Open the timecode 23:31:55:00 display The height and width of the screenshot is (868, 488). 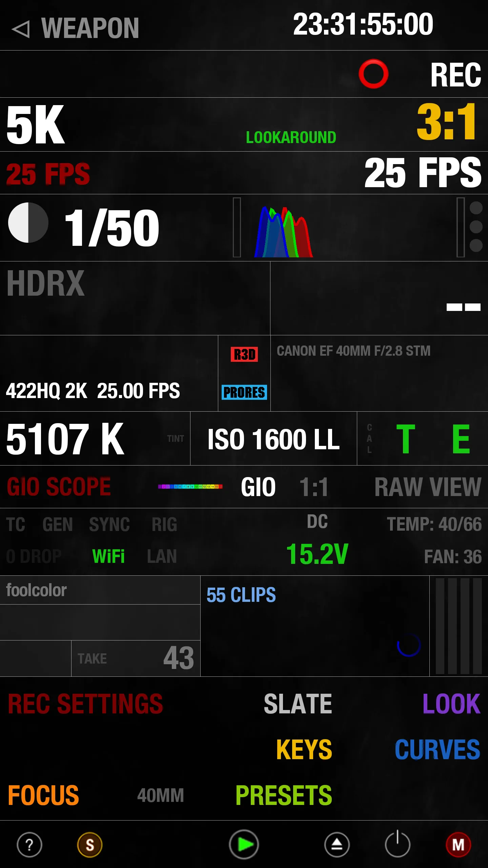click(363, 24)
